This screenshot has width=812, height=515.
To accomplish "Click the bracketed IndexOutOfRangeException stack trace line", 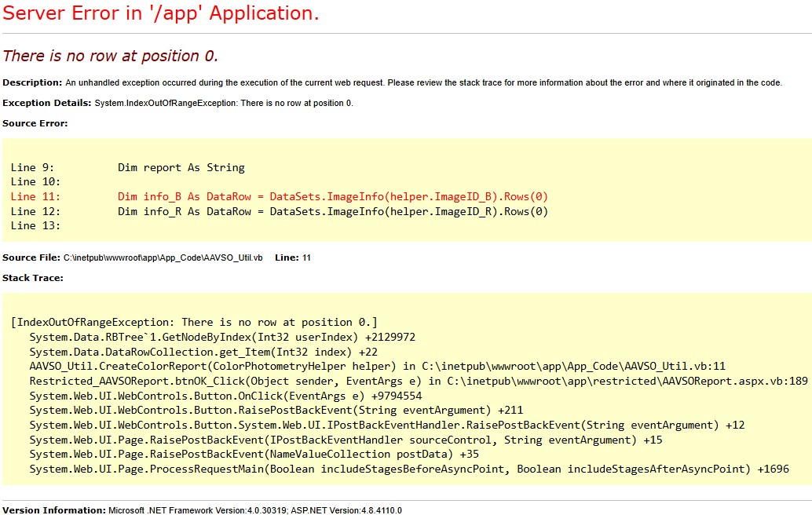I will [x=194, y=322].
